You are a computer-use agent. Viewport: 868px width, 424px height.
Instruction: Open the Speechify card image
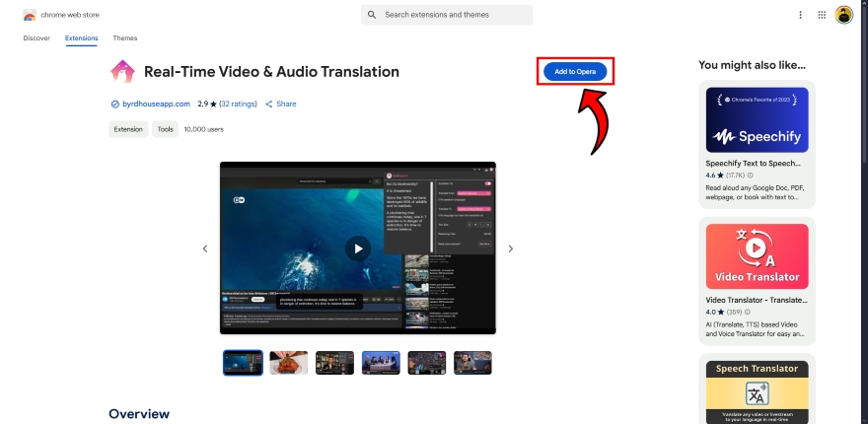(x=757, y=119)
